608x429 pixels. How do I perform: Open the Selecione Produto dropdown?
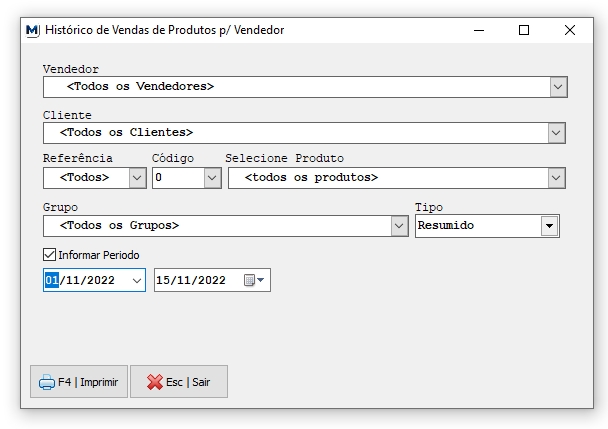point(556,178)
